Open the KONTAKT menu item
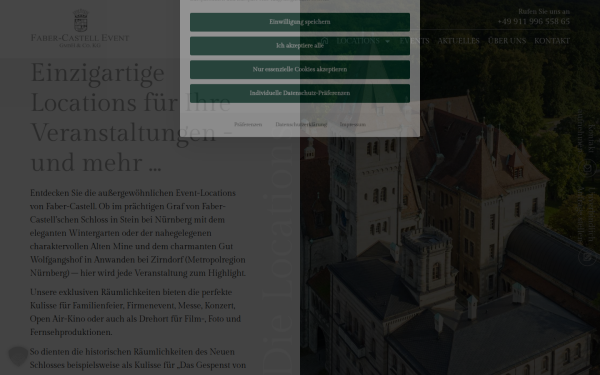This screenshot has height=375, width=600. pyautogui.click(x=552, y=41)
